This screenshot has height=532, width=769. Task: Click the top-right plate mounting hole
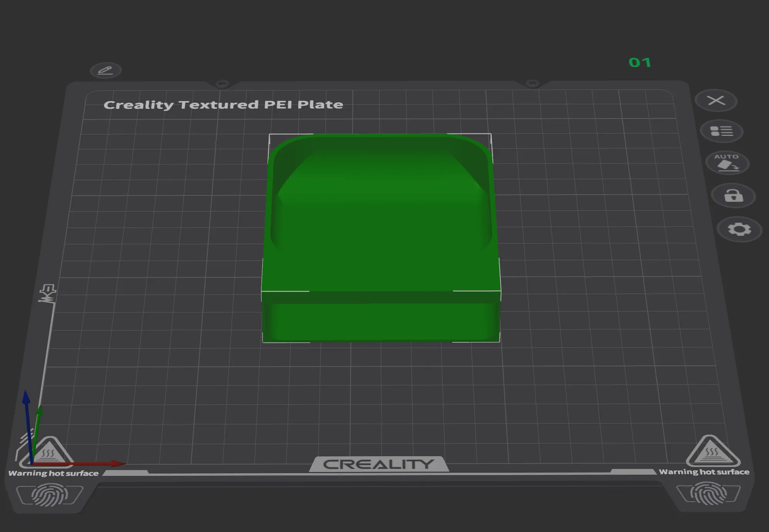pyautogui.click(x=532, y=83)
